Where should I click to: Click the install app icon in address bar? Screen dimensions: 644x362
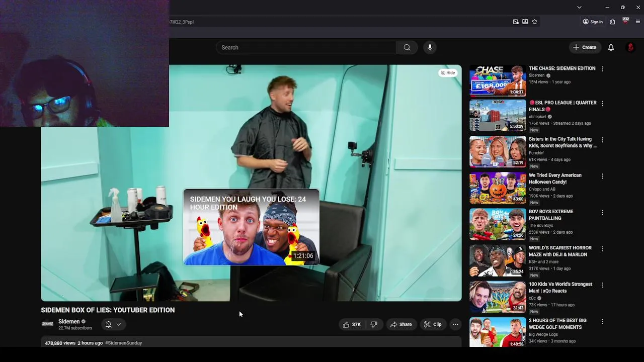525,22
